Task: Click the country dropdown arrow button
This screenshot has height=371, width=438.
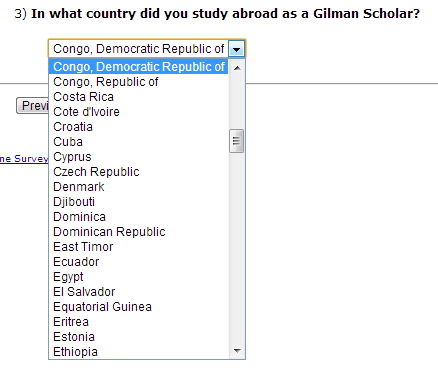Action: (x=236, y=49)
